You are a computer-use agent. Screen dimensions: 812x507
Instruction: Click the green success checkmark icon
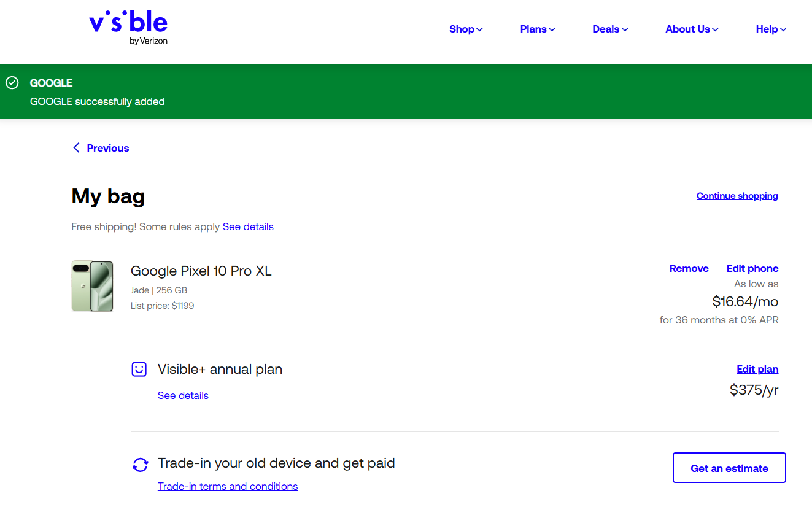coord(12,83)
